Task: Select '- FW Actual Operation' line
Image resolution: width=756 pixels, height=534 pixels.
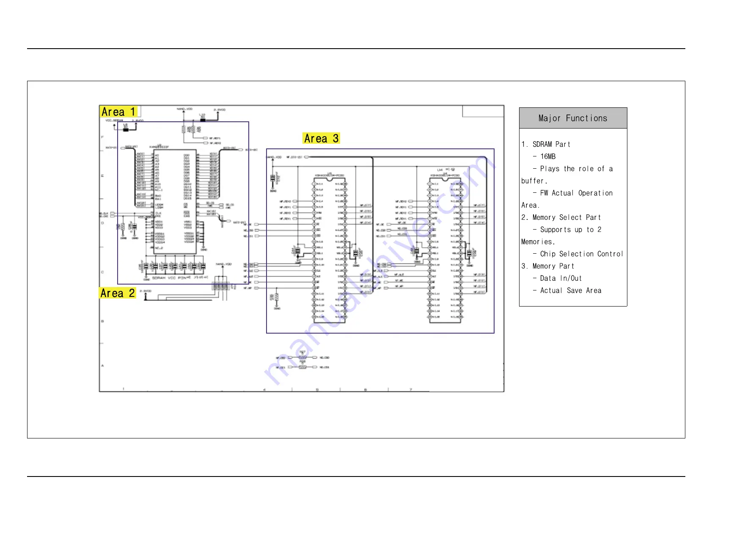Action: 573,193
